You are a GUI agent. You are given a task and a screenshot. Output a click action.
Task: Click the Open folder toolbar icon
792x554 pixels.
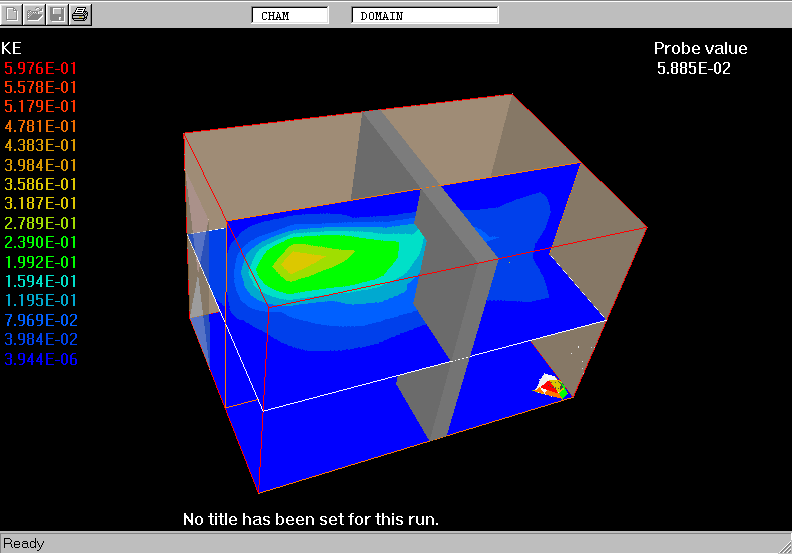coord(35,14)
